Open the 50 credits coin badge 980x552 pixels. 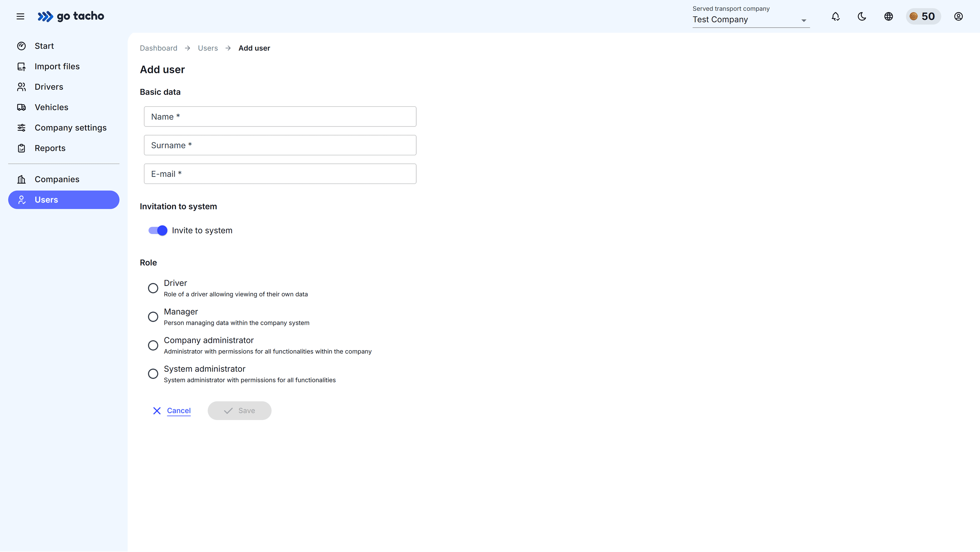coord(923,16)
